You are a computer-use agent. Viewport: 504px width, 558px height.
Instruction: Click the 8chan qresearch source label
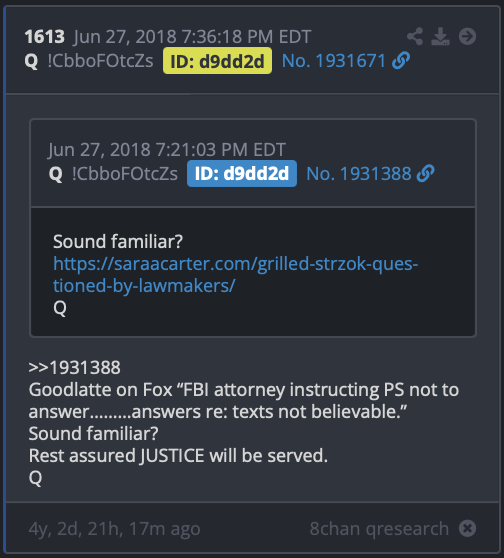point(379,529)
